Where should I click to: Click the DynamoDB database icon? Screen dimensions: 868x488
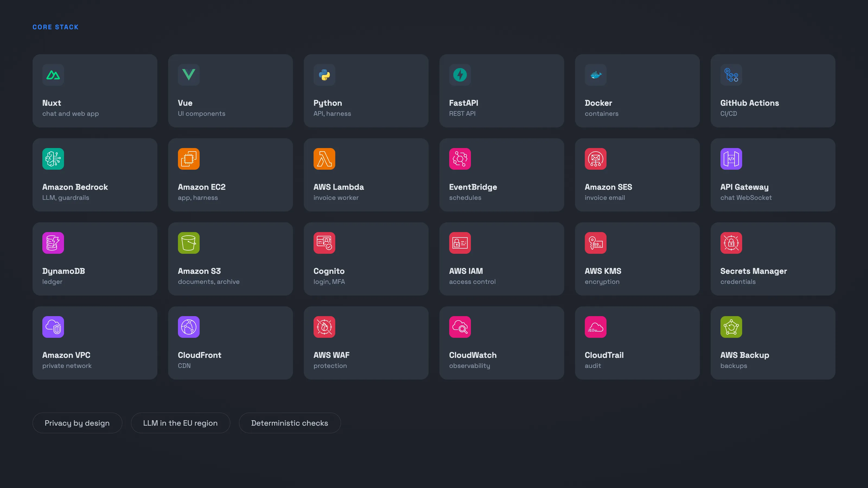[53, 243]
